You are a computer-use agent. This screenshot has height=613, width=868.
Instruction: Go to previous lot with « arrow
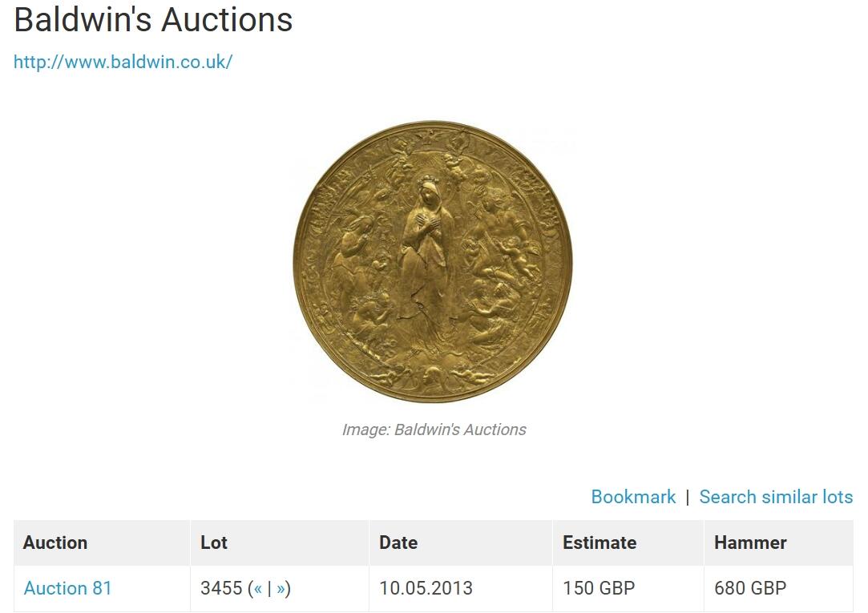(257, 588)
